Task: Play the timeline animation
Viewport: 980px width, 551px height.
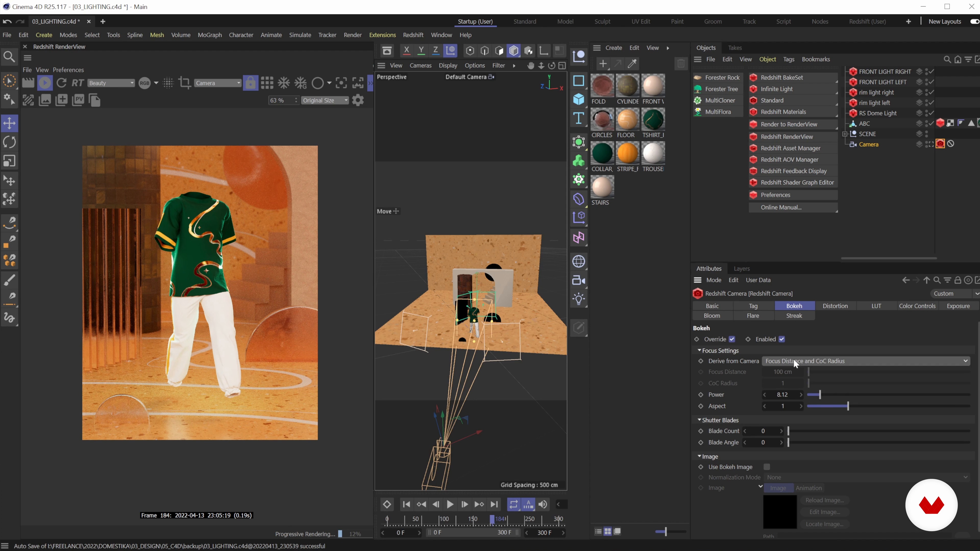Action: pyautogui.click(x=450, y=504)
